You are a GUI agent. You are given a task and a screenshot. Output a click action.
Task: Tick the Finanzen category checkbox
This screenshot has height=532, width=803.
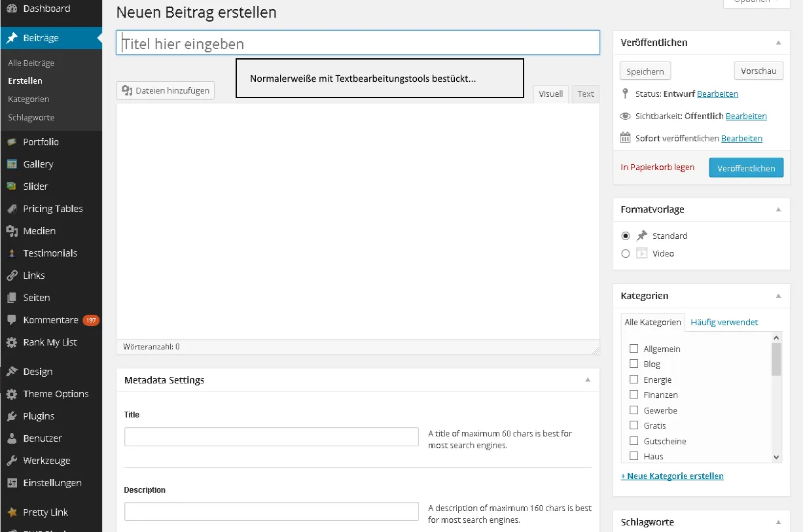(x=633, y=395)
